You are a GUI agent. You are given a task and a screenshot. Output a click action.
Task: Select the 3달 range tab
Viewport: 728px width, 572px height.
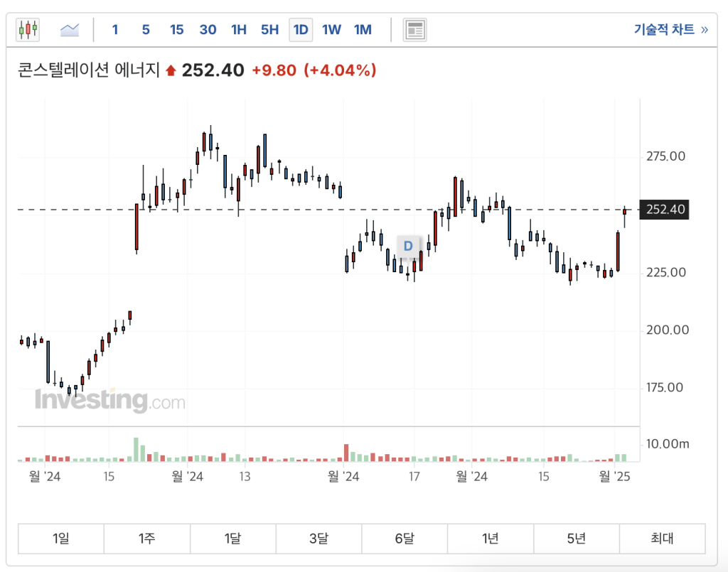tap(318, 539)
